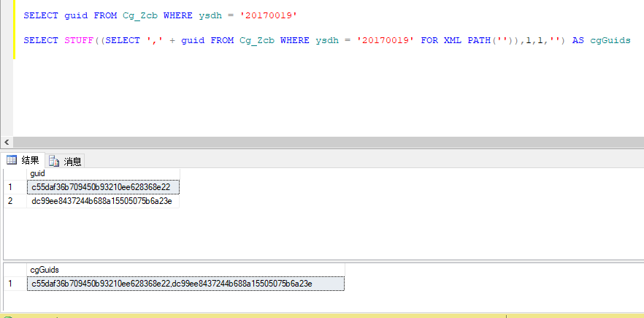The height and width of the screenshot is (318, 644).
Task: Switch to the 结果 results tab
Action: (23, 160)
